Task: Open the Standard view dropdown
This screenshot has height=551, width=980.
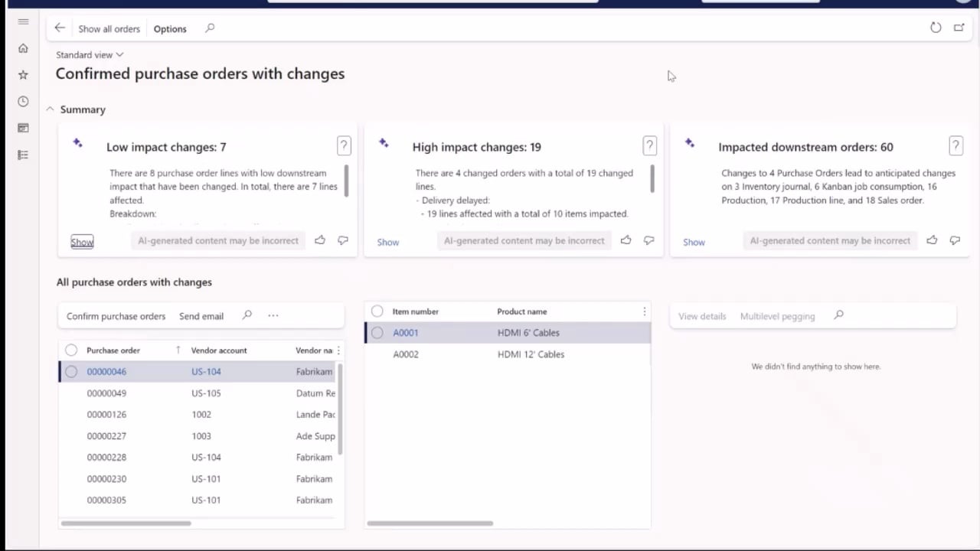Action: pyautogui.click(x=88, y=54)
